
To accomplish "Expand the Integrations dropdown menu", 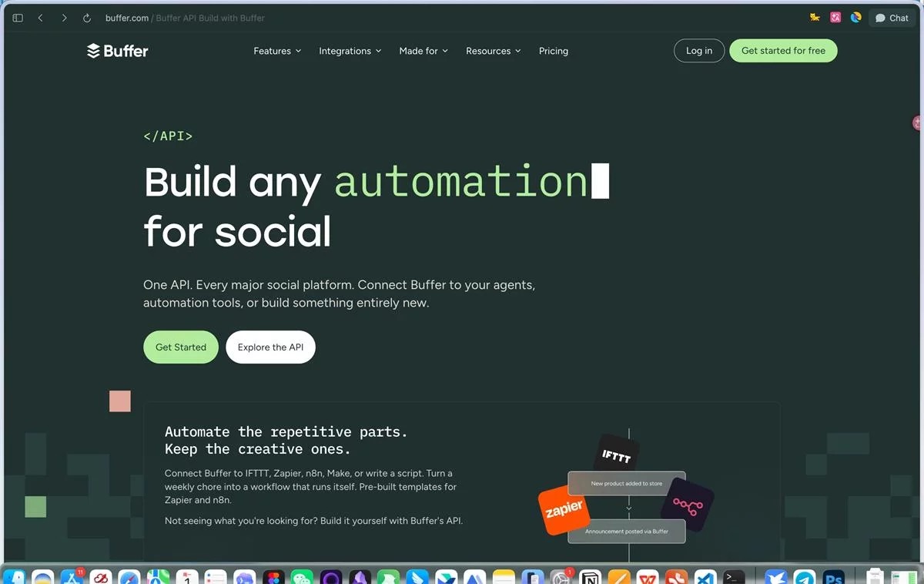I will pos(350,51).
